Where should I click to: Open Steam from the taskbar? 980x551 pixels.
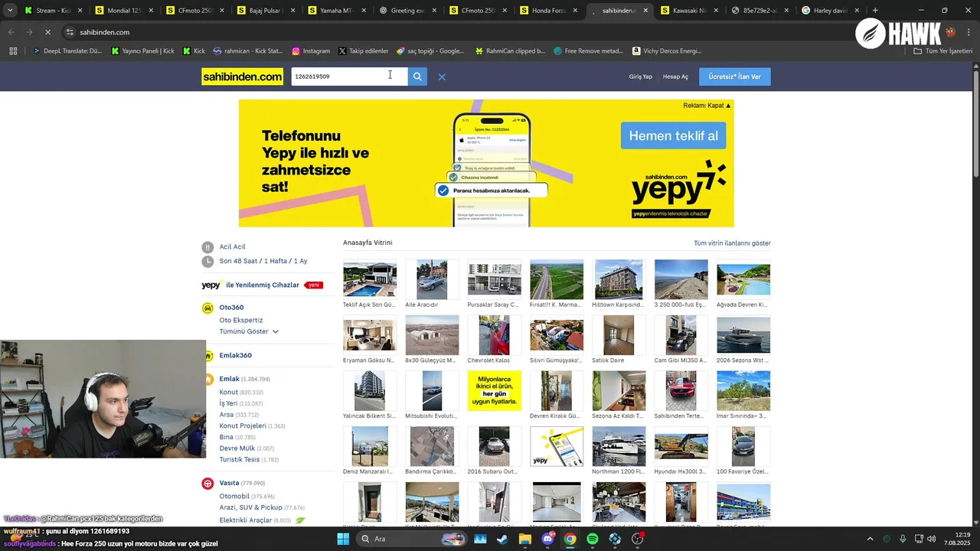[x=502, y=539]
